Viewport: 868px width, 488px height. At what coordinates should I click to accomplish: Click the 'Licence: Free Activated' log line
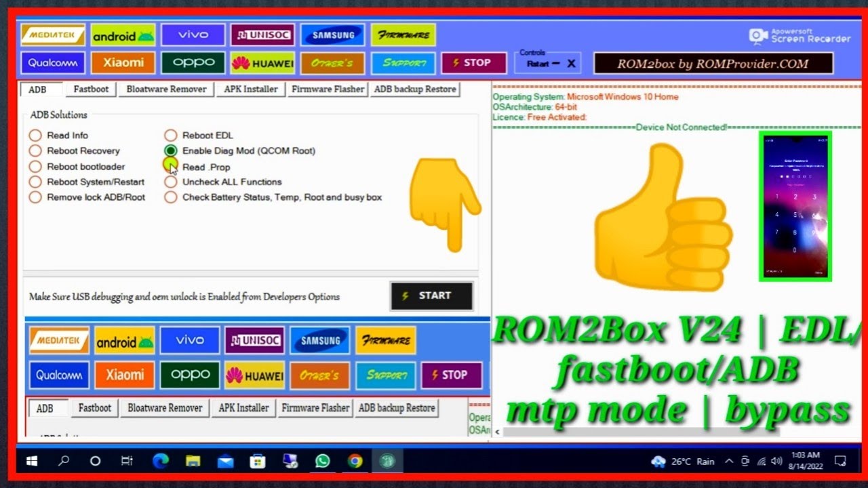pyautogui.click(x=540, y=117)
